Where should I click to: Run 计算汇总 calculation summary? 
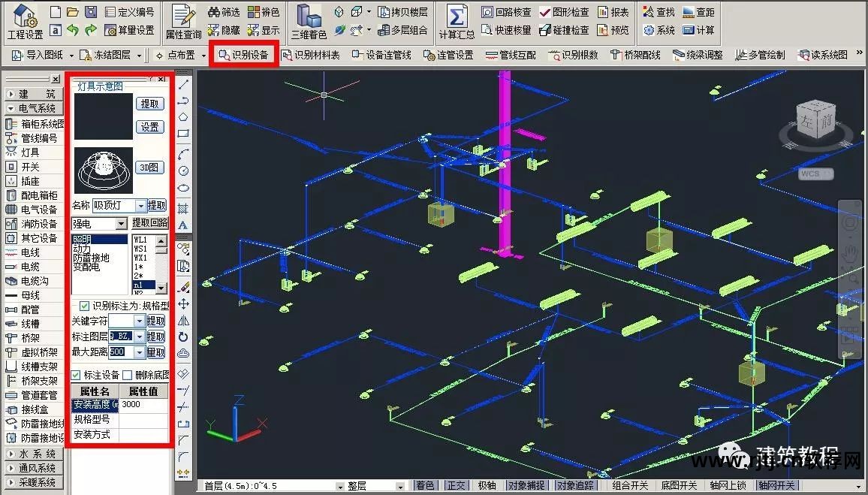point(457,21)
